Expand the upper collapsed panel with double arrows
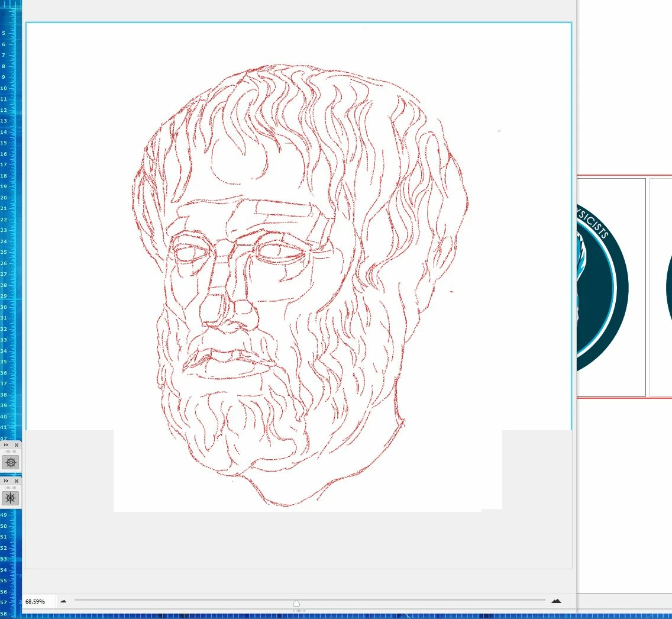Image resolution: width=672 pixels, height=619 pixels. pos(6,445)
